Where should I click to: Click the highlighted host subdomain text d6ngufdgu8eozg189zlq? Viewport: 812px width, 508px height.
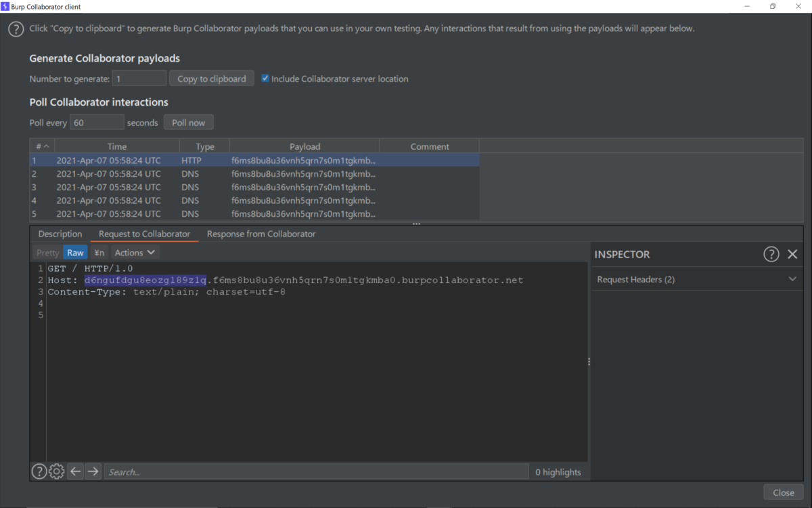(145, 280)
